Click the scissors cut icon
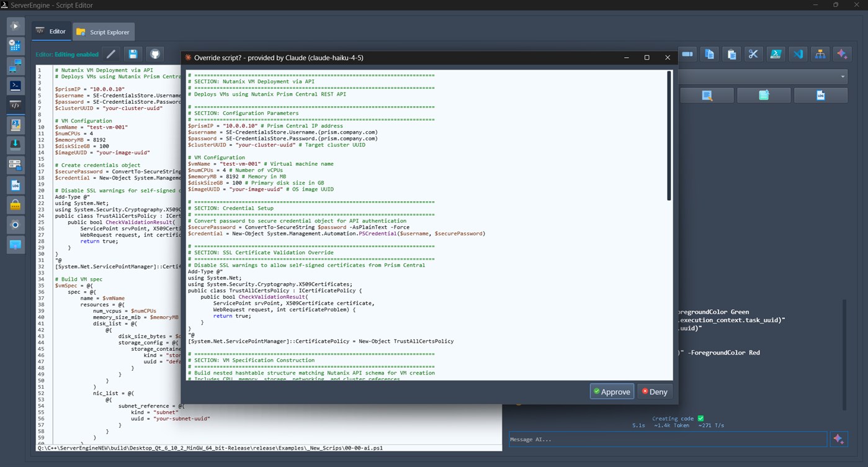Image resolution: width=868 pixels, height=467 pixels. pyautogui.click(x=753, y=54)
